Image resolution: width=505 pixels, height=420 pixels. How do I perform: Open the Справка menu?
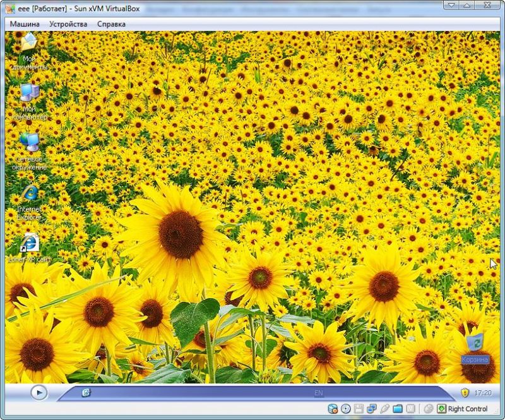point(111,24)
